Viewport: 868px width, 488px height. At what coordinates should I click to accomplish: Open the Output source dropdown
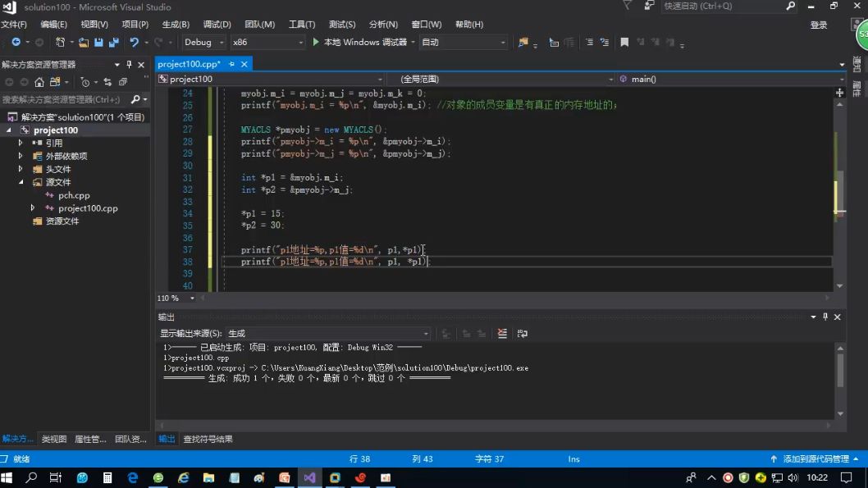327,334
